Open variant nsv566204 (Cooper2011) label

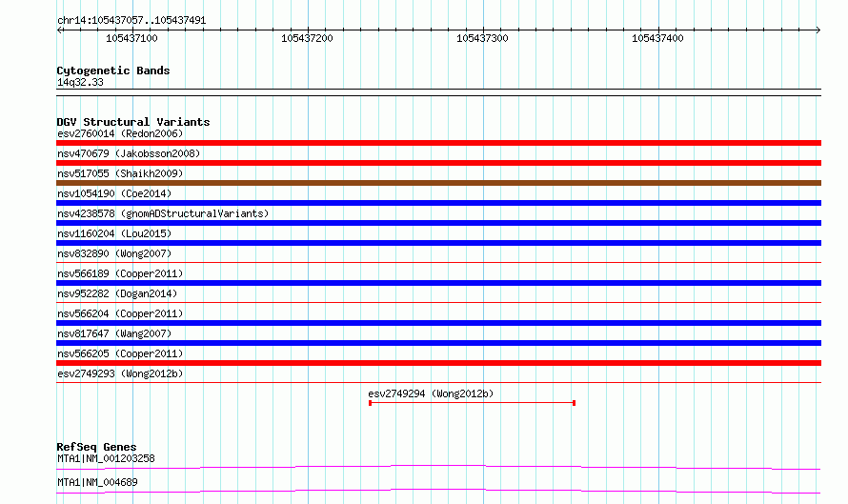pos(120,313)
